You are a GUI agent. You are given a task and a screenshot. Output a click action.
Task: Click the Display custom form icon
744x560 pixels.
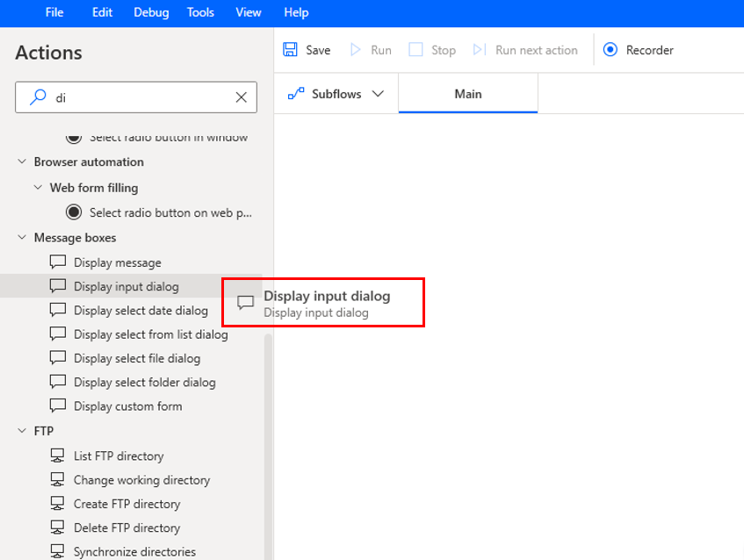[x=58, y=406]
